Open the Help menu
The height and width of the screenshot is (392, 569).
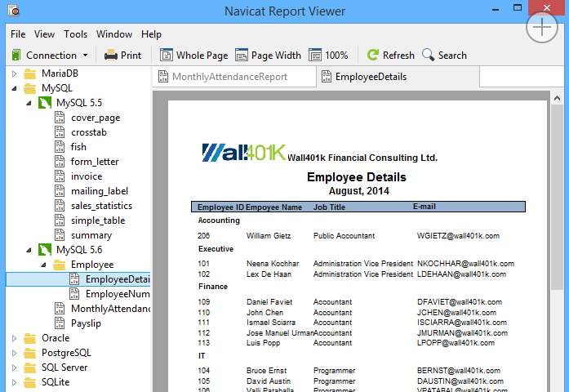click(x=151, y=34)
